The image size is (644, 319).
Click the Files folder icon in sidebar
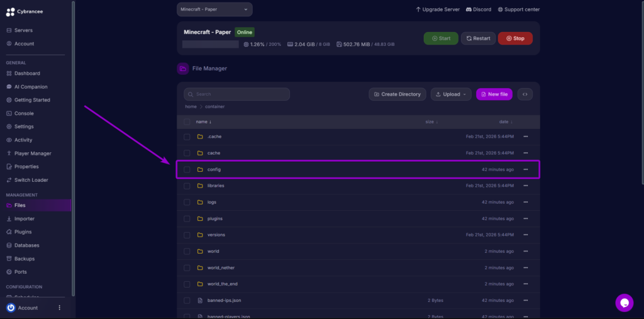click(x=9, y=205)
